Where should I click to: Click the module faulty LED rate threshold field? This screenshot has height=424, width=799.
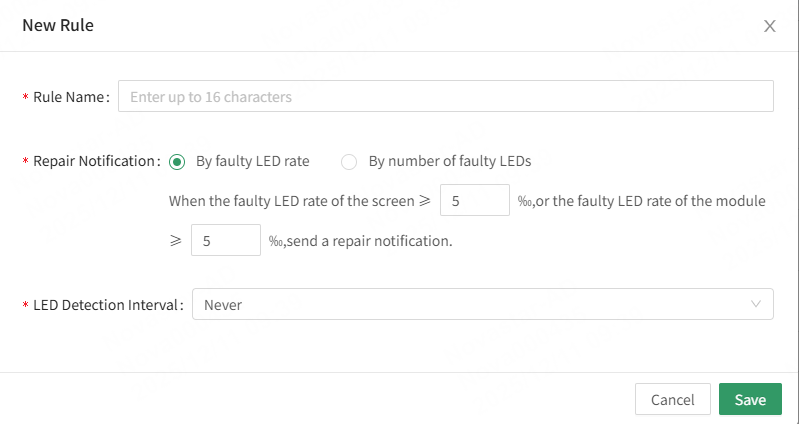pyautogui.click(x=225, y=241)
